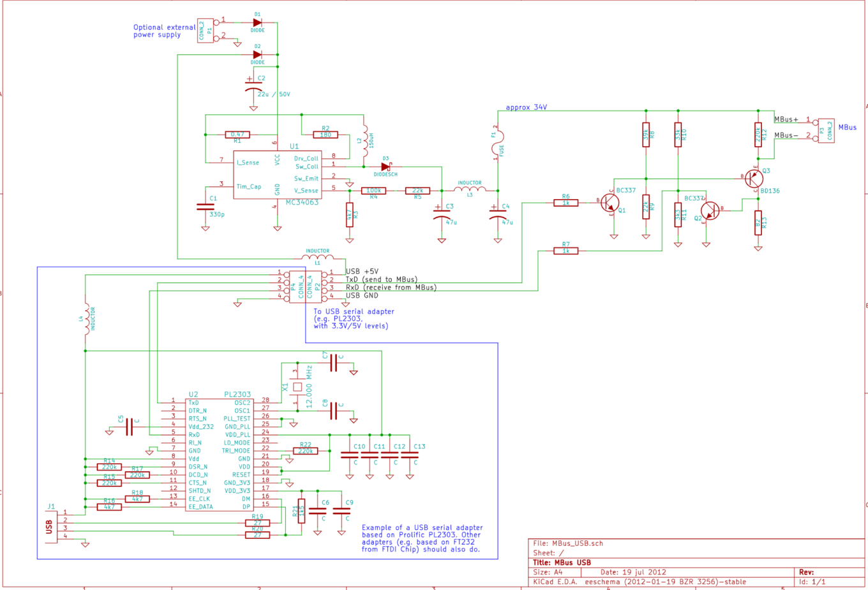This screenshot has width=868, height=590.
Task: Select resistor R20 27 ohm
Action: click(257, 535)
